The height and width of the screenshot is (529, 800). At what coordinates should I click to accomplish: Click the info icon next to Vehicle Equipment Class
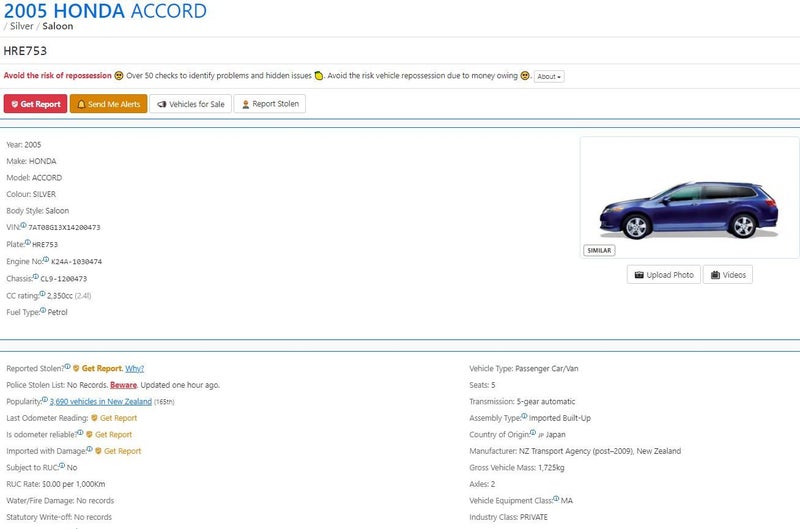tap(556, 498)
